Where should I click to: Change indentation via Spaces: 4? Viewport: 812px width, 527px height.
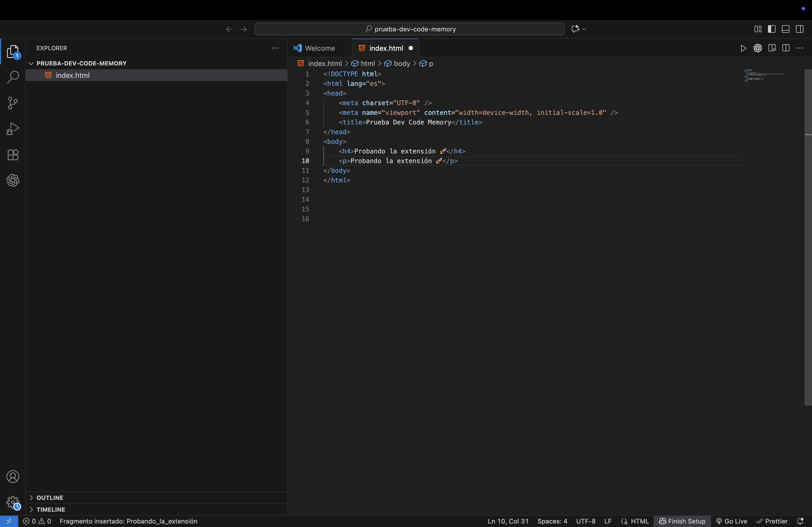click(552, 521)
